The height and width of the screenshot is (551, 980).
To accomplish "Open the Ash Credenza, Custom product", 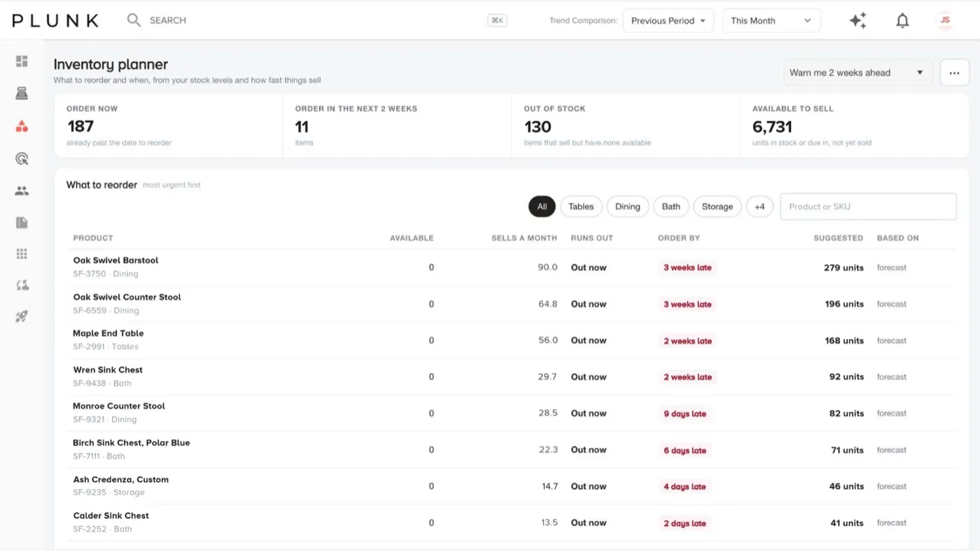I will tap(121, 480).
